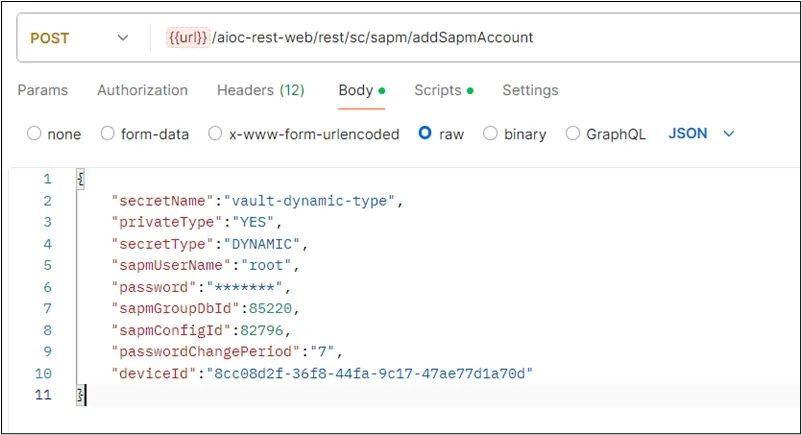Choose the form-data radio option

pos(107,134)
